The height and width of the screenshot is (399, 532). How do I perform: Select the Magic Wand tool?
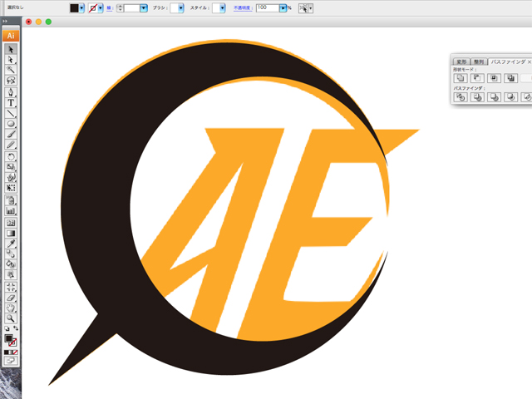[11, 70]
